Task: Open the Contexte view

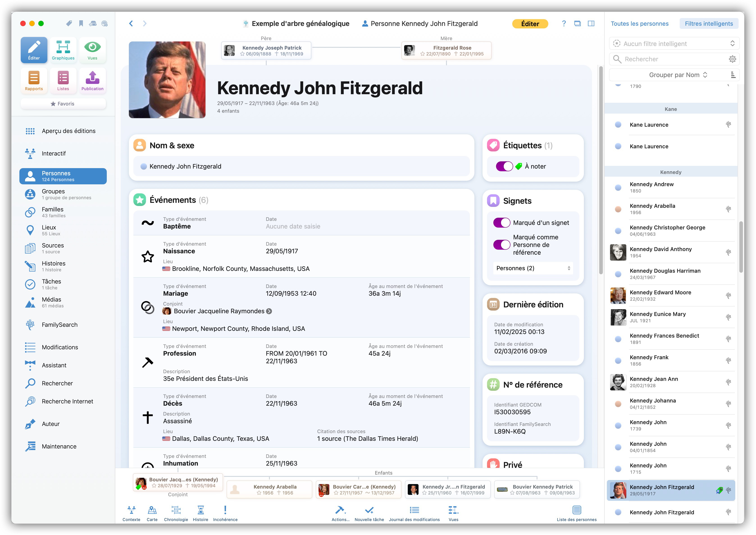Action: pos(131,514)
